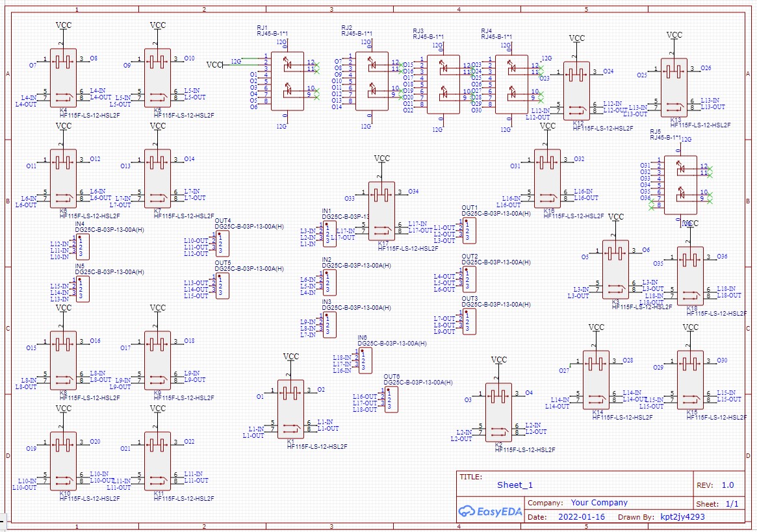Click the O34 net label beside K17
This screenshot has height=532, width=757.
[413, 192]
